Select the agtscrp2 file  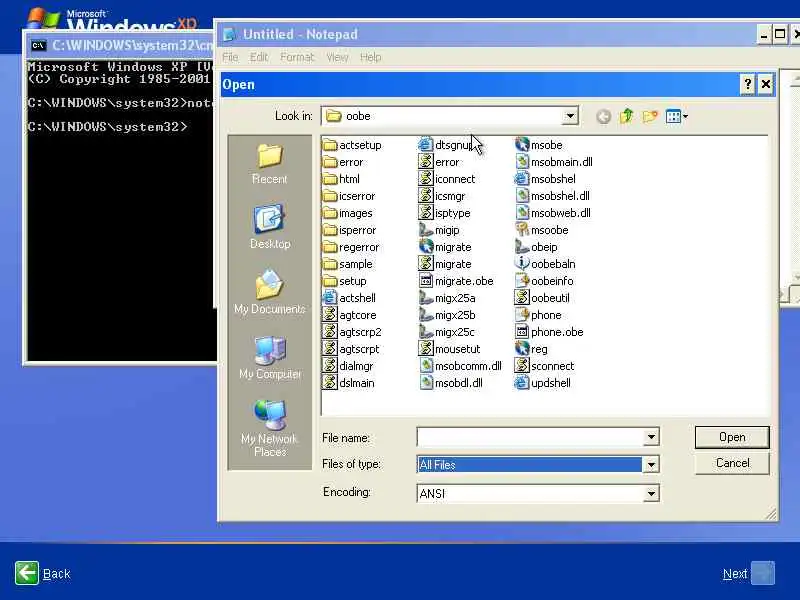point(353,332)
